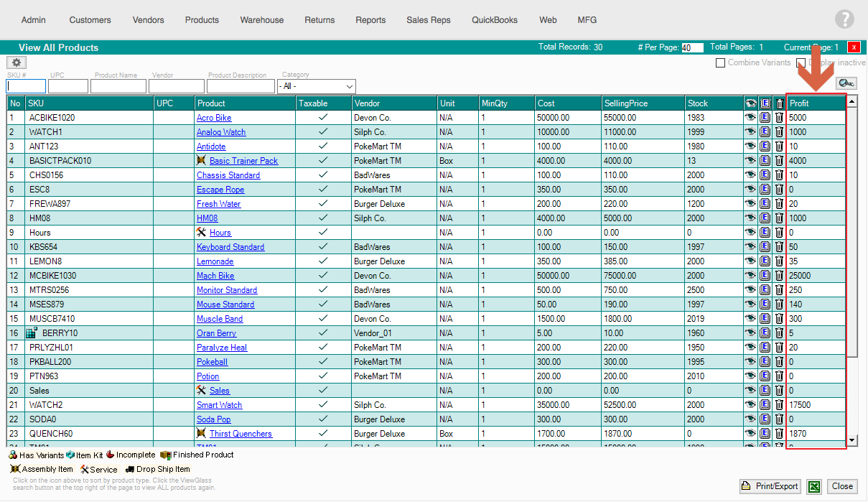Export to Excel with the green icon

click(x=813, y=486)
